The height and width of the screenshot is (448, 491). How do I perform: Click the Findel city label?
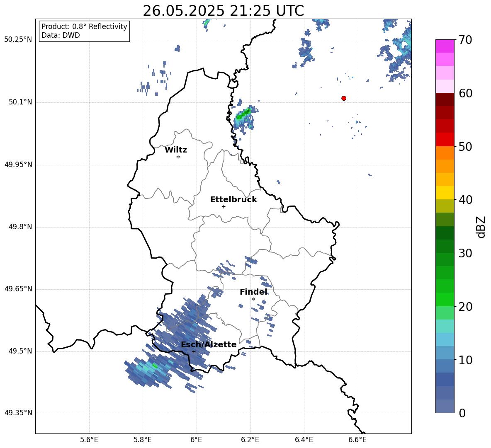pyautogui.click(x=253, y=292)
